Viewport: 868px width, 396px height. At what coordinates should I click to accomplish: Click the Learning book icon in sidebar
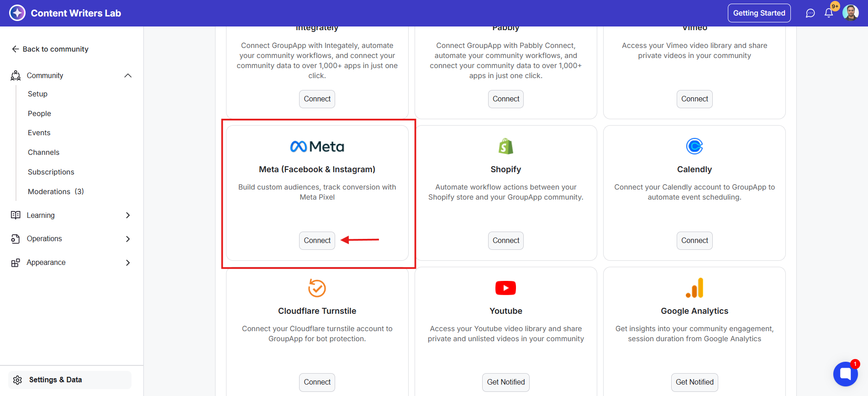click(x=16, y=215)
